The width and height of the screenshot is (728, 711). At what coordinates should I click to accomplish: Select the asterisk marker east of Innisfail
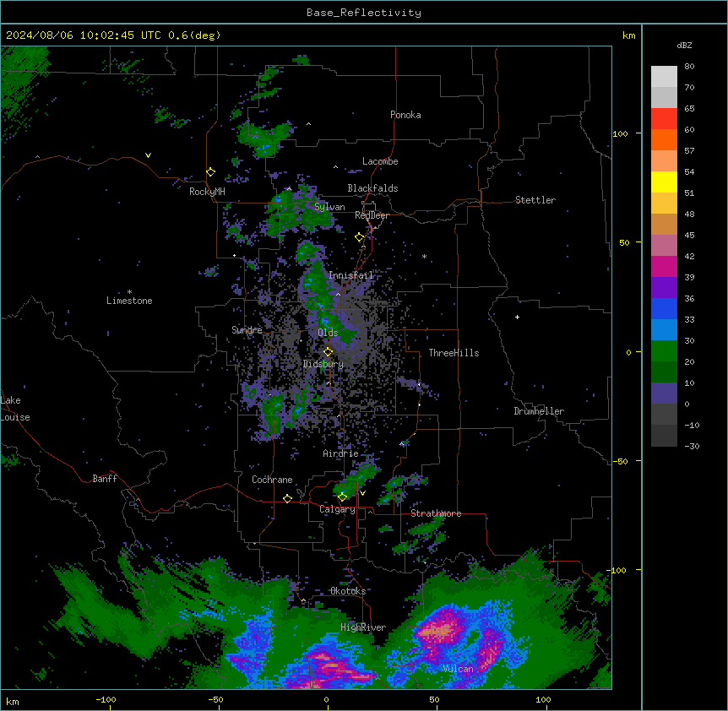(x=424, y=256)
